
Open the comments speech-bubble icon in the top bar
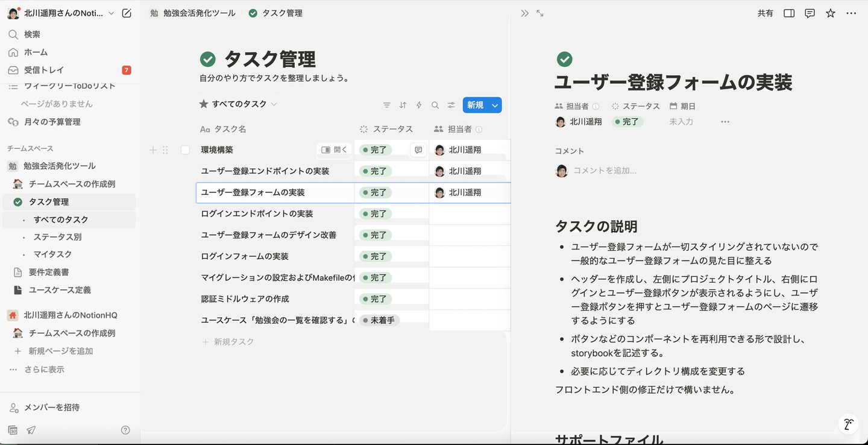coord(810,13)
